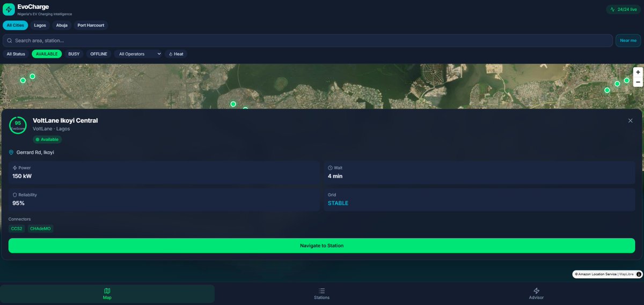Click the Reliability shield icon
644x305 pixels.
(x=15, y=195)
